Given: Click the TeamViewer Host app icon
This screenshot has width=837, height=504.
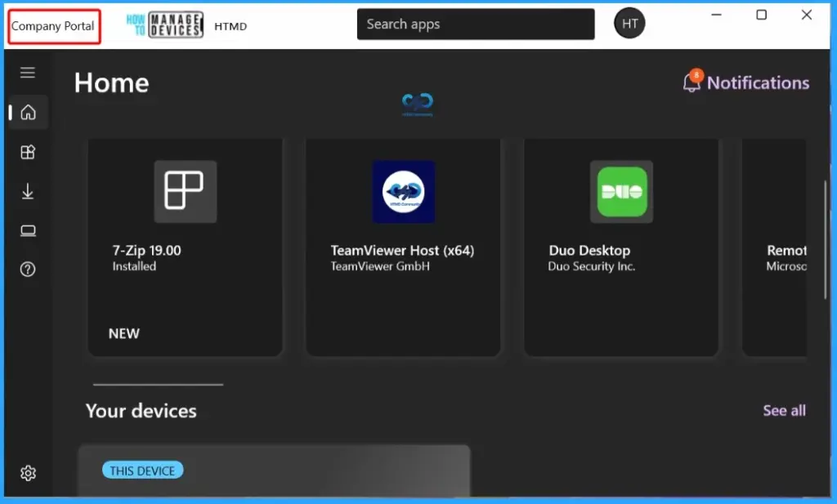Looking at the screenshot, I should pyautogui.click(x=404, y=191).
